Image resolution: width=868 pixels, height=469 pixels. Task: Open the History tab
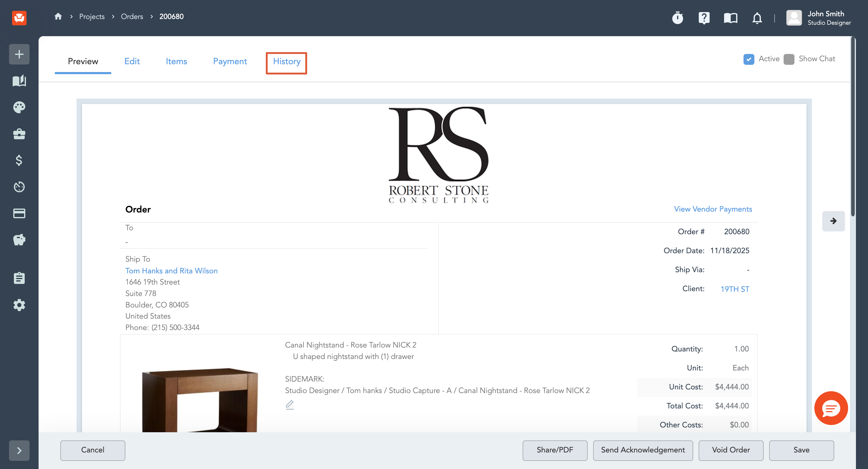286,61
